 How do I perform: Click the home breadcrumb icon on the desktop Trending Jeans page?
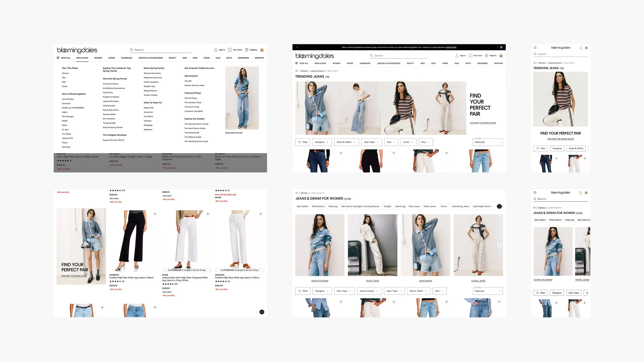(x=296, y=71)
